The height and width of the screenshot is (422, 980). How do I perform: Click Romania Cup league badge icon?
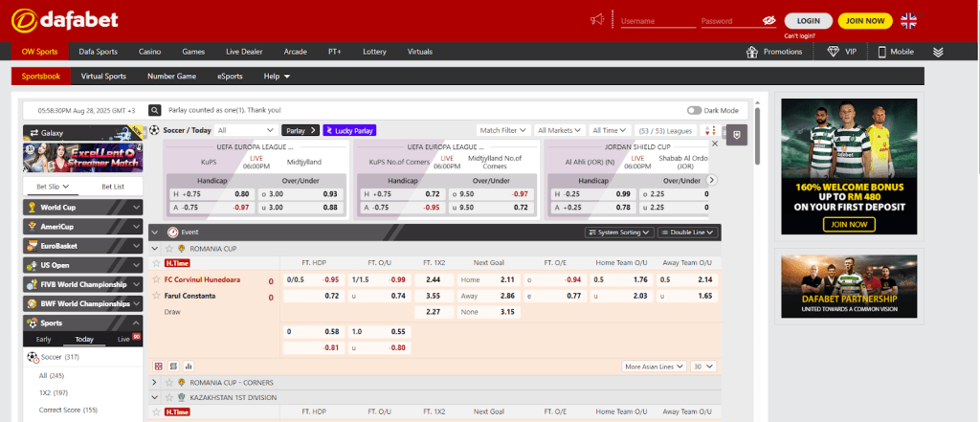click(x=182, y=248)
